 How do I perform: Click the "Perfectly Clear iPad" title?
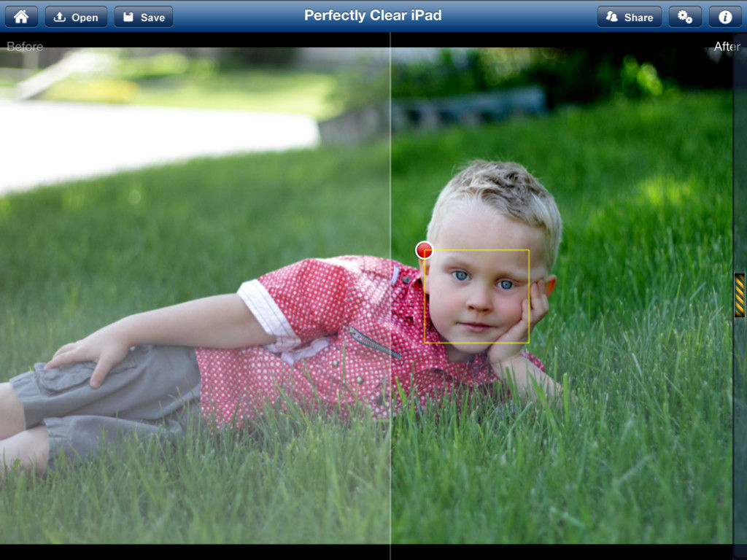click(373, 16)
